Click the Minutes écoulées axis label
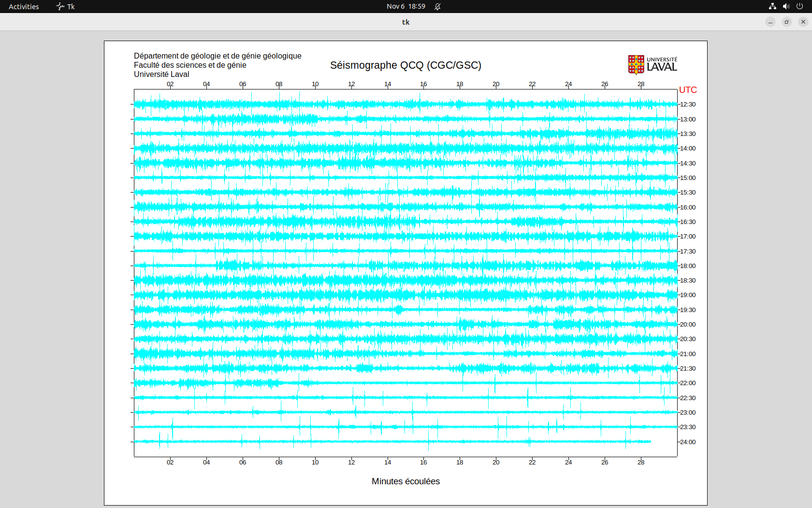 tap(406, 481)
